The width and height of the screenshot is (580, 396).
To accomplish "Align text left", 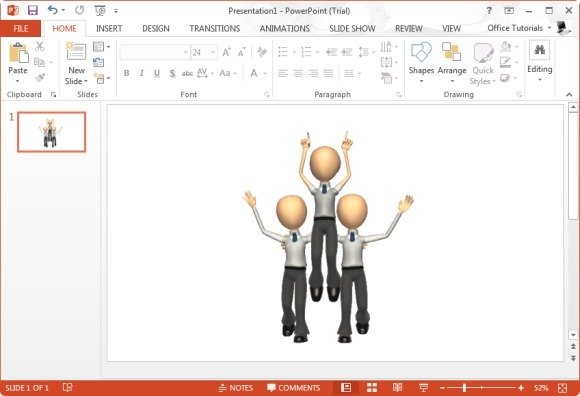I will tap(283, 73).
